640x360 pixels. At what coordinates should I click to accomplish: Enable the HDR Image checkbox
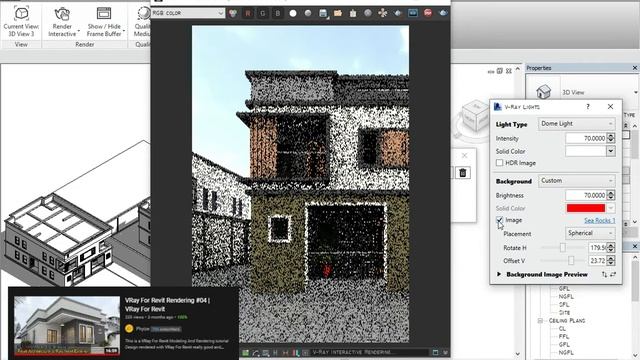500,163
